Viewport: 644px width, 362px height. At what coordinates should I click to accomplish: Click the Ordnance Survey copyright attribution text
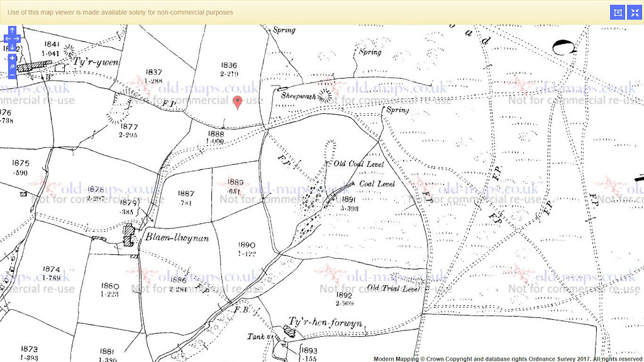[x=508, y=359]
